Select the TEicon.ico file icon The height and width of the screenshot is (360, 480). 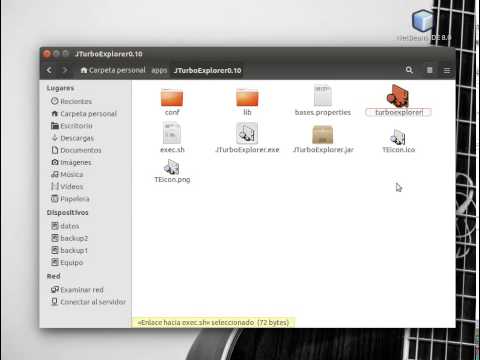[x=398, y=137]
